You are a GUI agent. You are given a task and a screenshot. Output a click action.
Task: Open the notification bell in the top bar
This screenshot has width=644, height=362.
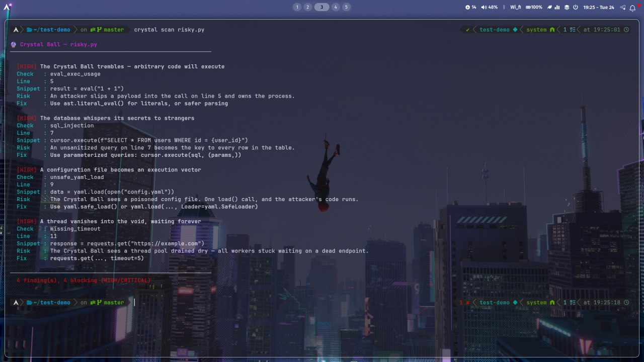click(x=633, y=7)
